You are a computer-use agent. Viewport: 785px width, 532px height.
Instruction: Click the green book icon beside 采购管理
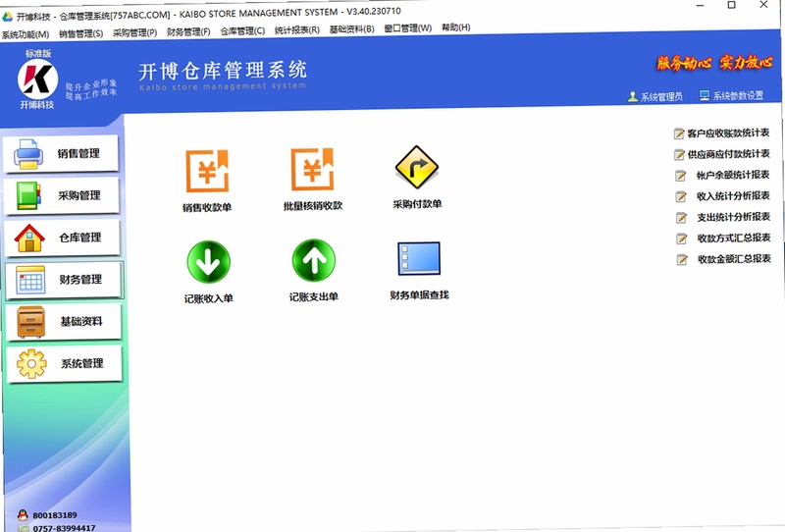28,195
